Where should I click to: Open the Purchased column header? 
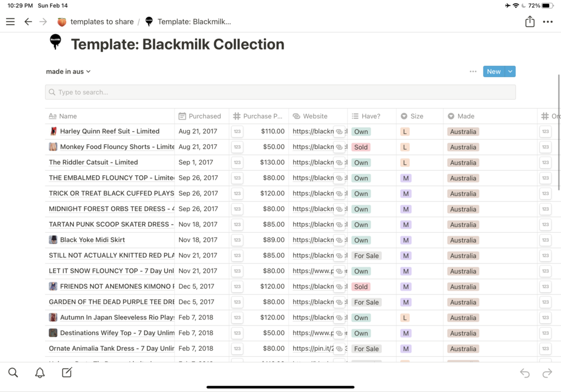click(x=202, y=116)
